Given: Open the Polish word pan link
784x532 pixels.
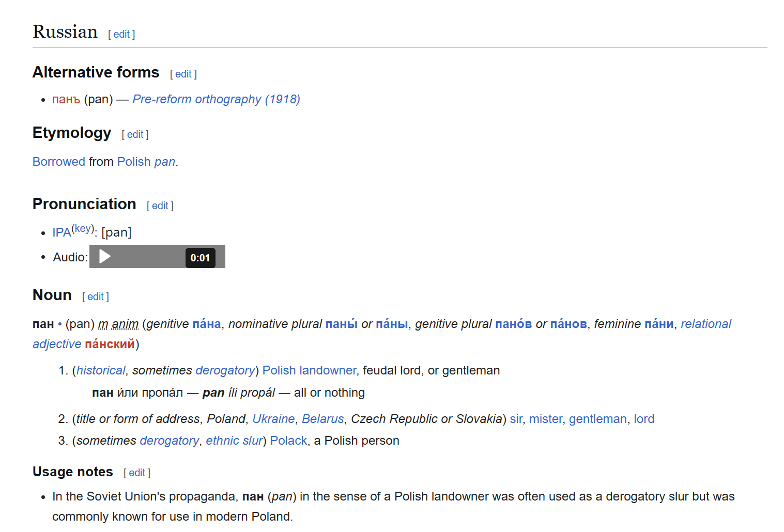Looking at the screenshot, I should tap(165, 162).
